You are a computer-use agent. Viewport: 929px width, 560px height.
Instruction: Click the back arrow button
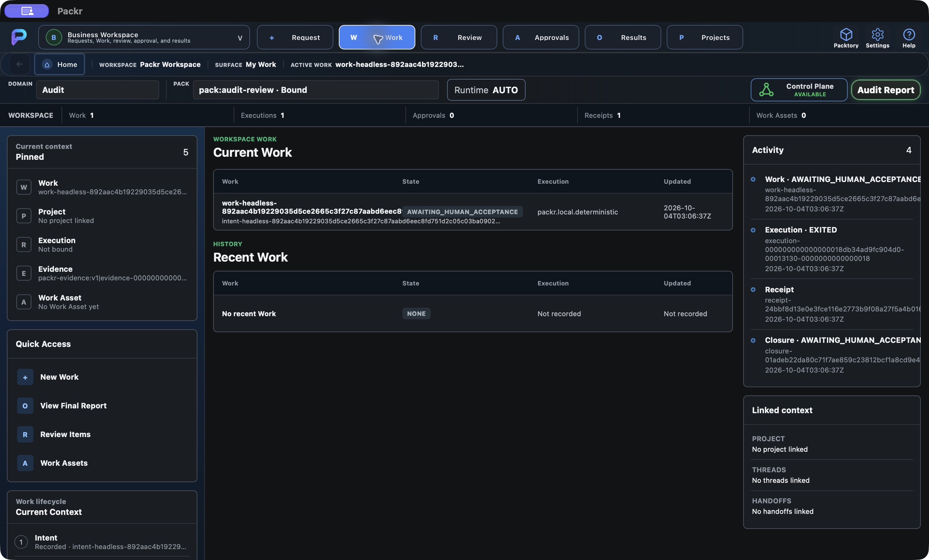click(19, 65)
